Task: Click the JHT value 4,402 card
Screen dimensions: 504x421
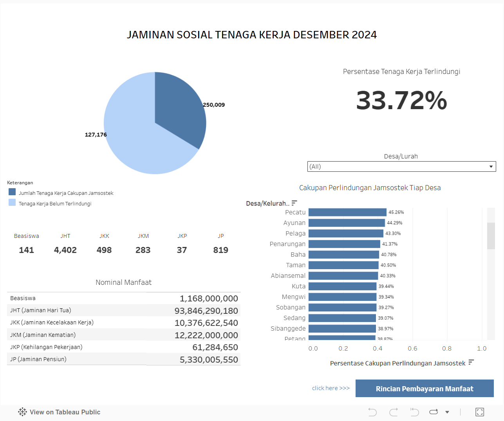Action: 65,250
